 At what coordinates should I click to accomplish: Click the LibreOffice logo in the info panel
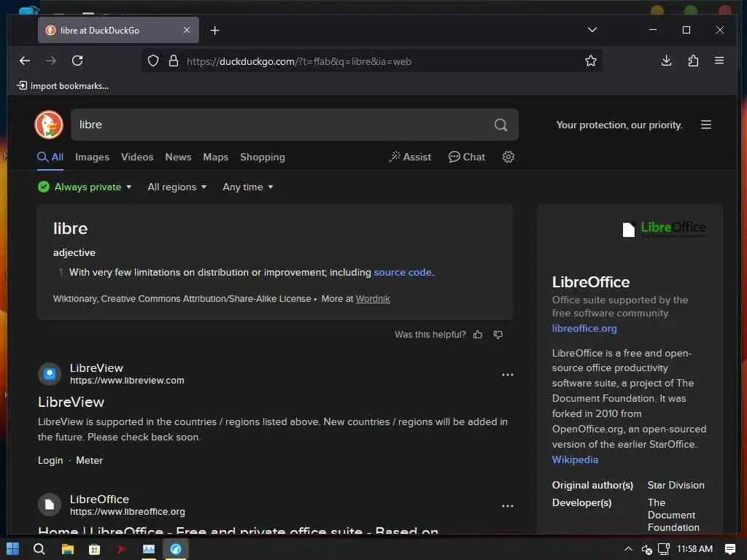[x=664, y=229]
